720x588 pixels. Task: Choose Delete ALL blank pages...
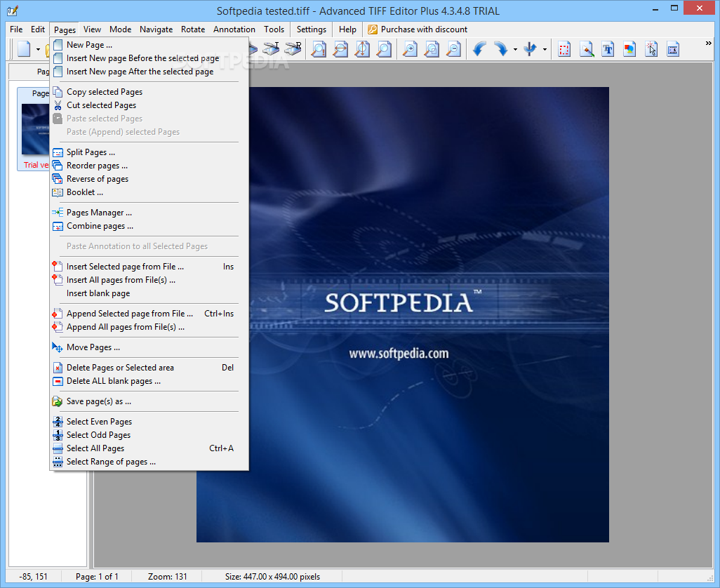coord(149,381)
